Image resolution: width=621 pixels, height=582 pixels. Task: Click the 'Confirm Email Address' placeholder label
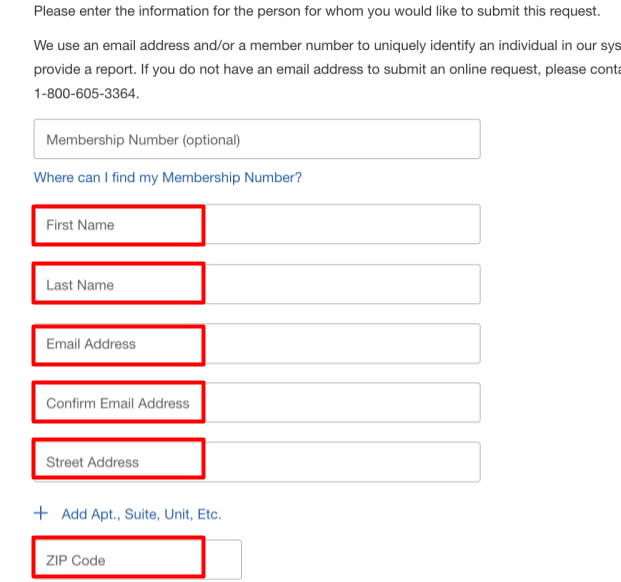[117, 403]
